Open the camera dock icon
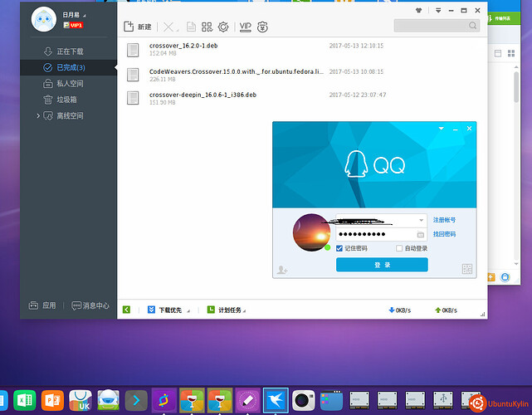Screen dimensions: 532x415 coord(303,401)
